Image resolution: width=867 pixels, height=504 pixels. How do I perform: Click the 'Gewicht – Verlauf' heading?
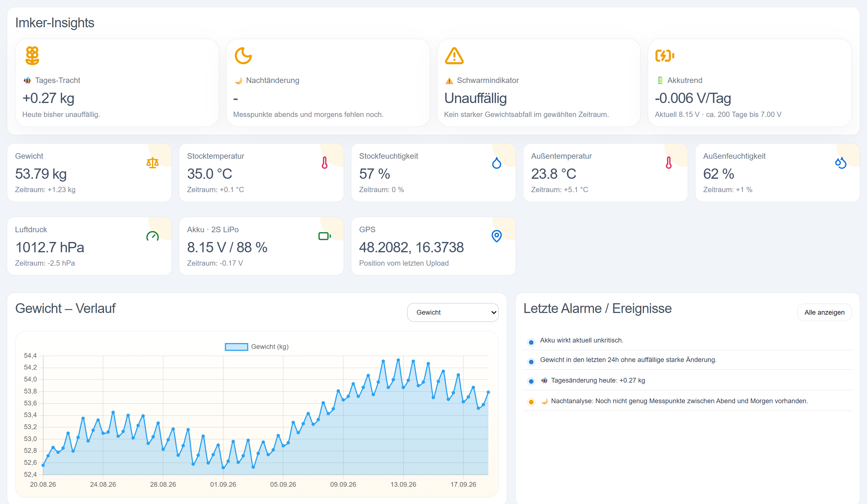coord(65,308)
